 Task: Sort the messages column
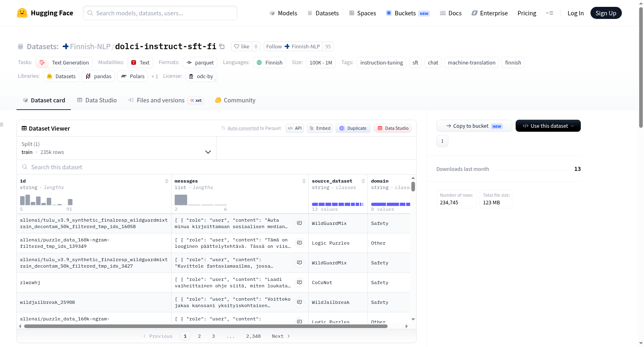tap(304, 181)
